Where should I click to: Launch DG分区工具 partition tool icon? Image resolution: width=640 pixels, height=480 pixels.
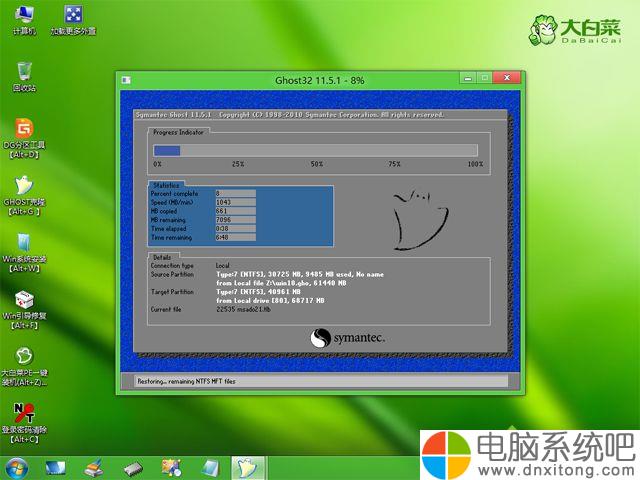coord(24,138)
